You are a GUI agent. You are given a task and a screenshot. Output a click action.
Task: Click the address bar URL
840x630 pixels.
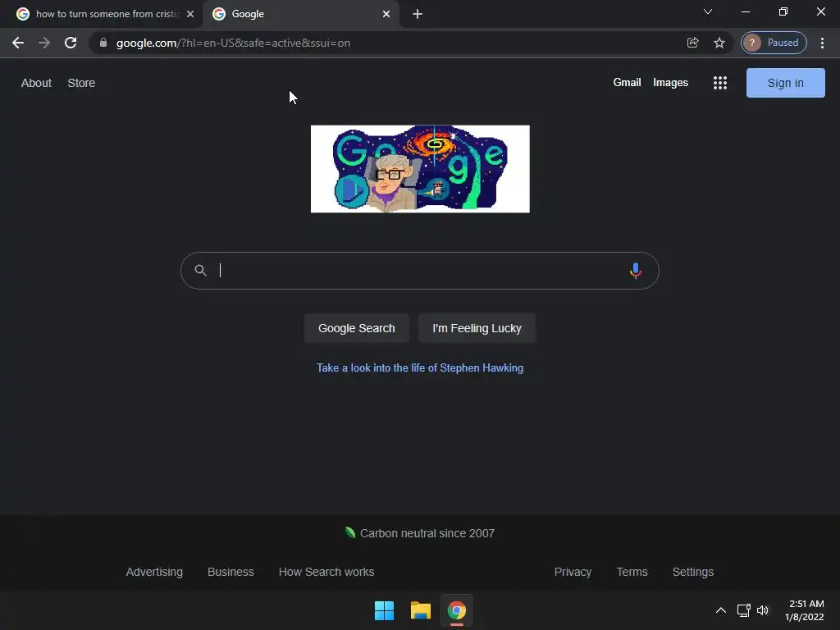(x=233, y=43)
